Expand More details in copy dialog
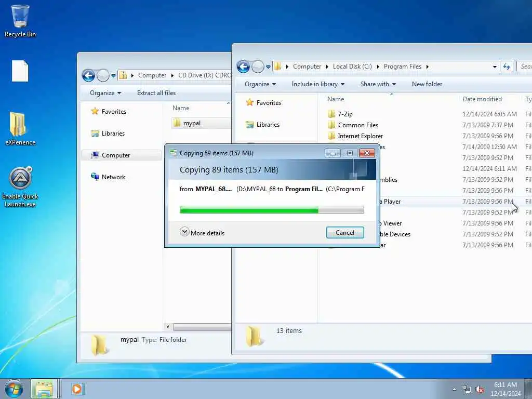 click(x=202, y=233)
